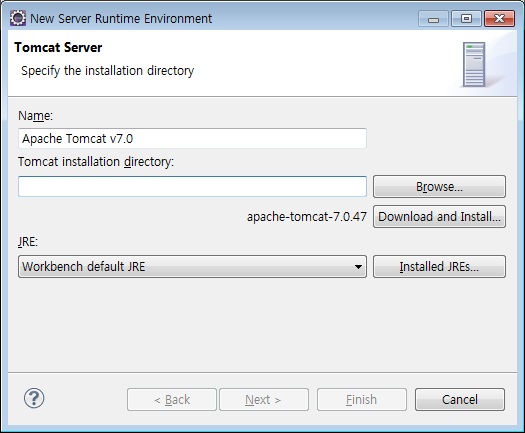Viewport: 525px width, 433px height.
Task: Browse for the Tomcat installation directory
Action: [x=439, y=187]
